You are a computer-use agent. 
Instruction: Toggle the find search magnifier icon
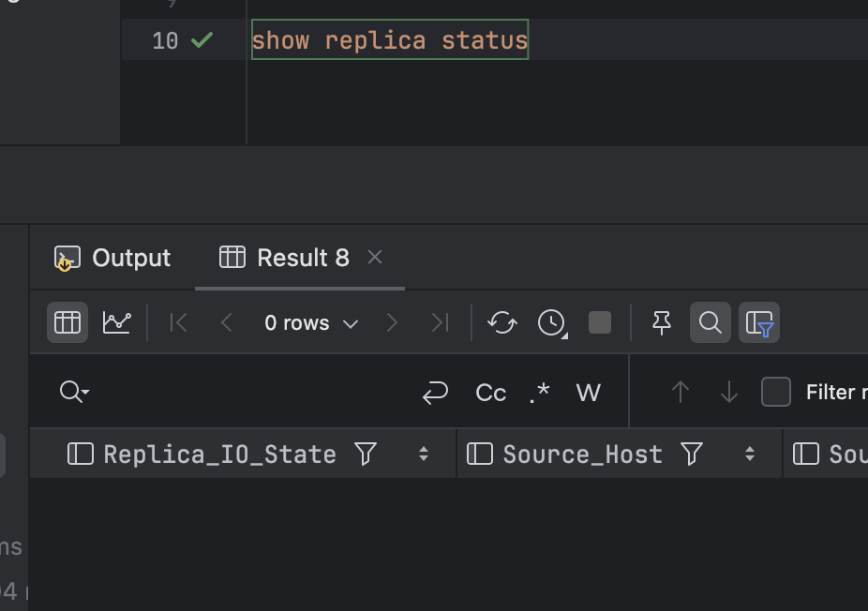[x=711, y=322]
